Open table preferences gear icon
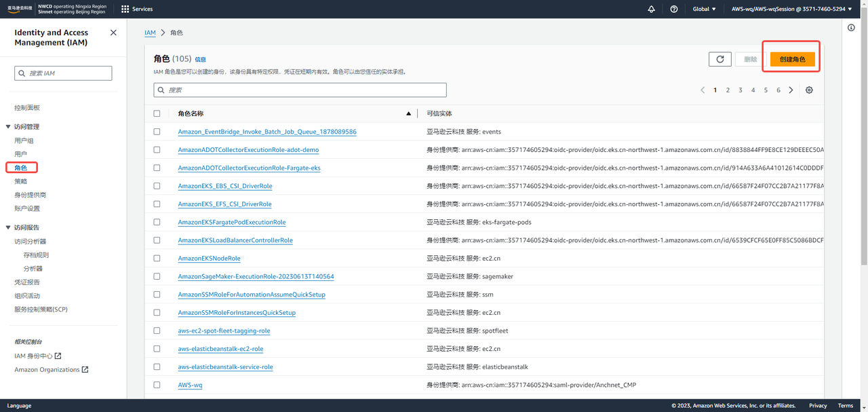868x412 pixels. click(809, 90)
